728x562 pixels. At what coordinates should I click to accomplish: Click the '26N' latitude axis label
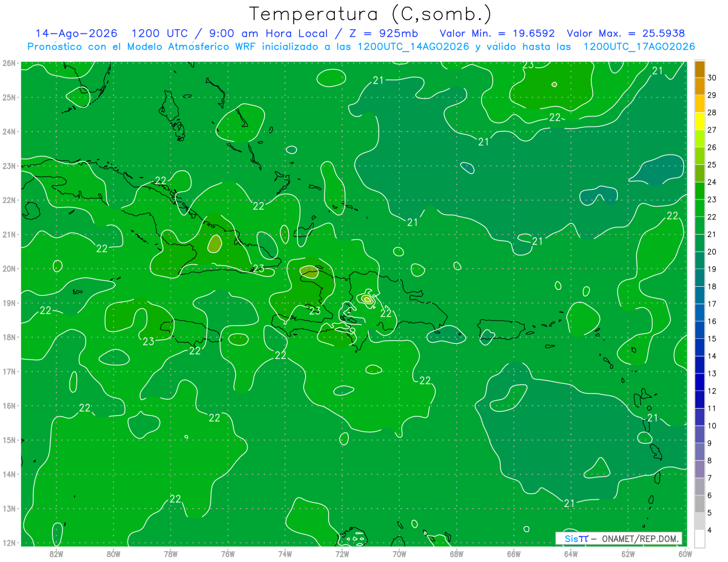click(x=8, y=63)
